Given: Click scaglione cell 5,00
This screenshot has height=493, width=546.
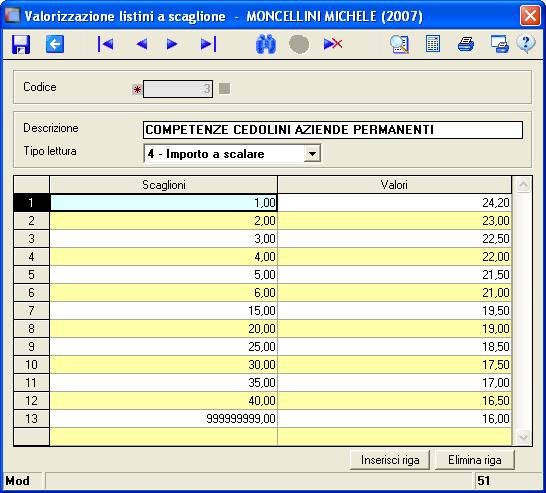Looking at the screenshot, I should click(x=164, y=275).
